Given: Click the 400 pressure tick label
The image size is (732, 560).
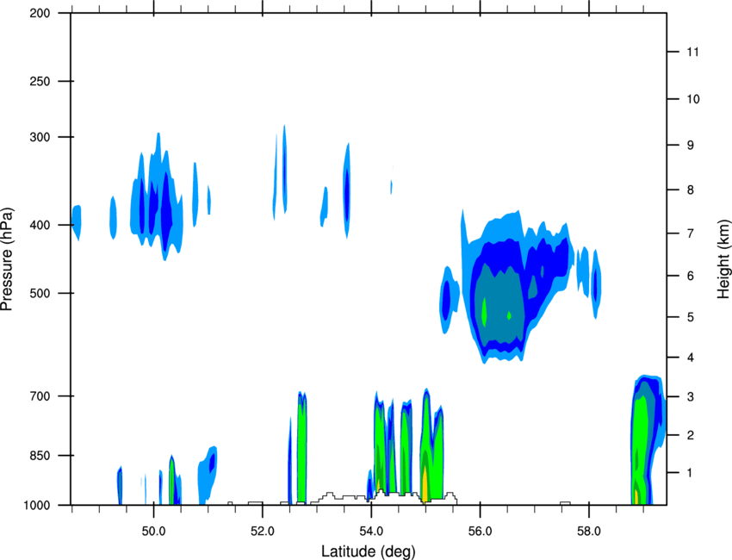Looking at the screenshot, I should [x=40, y=225].
